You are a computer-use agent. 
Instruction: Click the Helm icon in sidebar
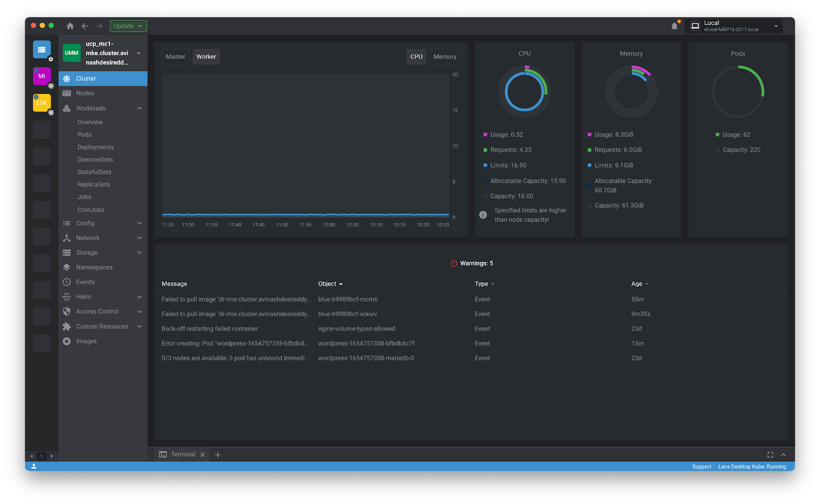point(67,297)
